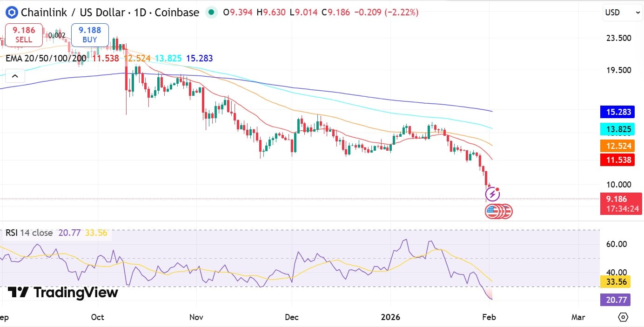Open the USD currency dropdown
This screenshot has height=327, width=644.
pyautogui.click(x=622, y=13)
